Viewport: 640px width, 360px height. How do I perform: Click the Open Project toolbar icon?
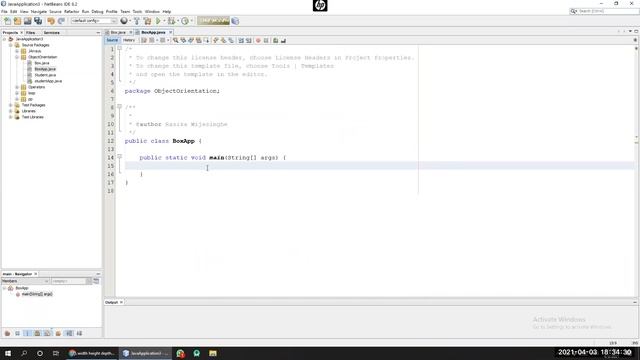coord(27,21)
